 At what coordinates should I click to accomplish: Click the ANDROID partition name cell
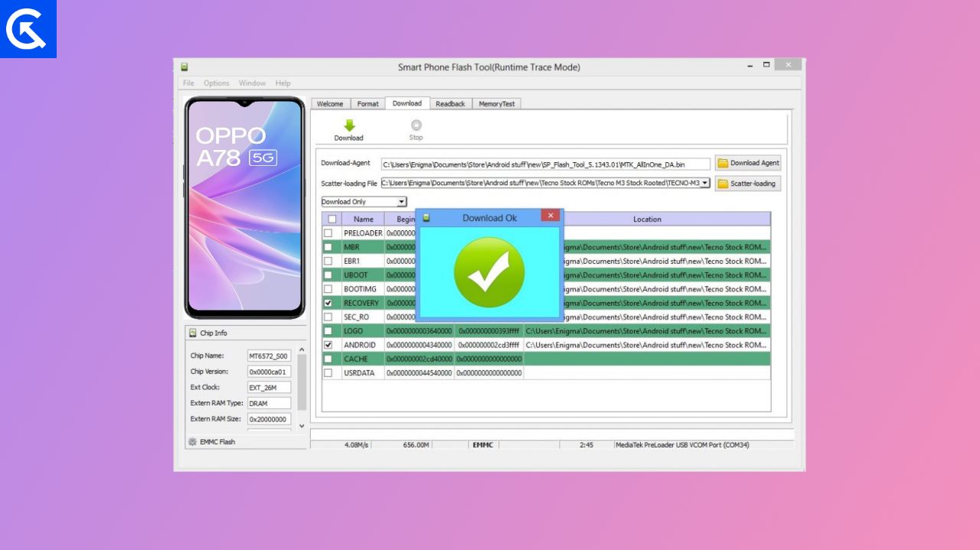[x=362, y=345]
